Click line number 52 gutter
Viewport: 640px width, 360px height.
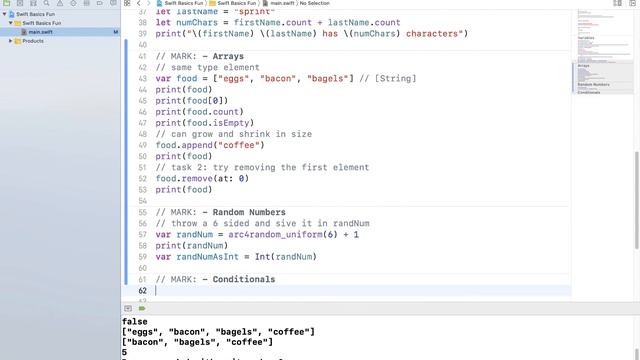point(142,178)
